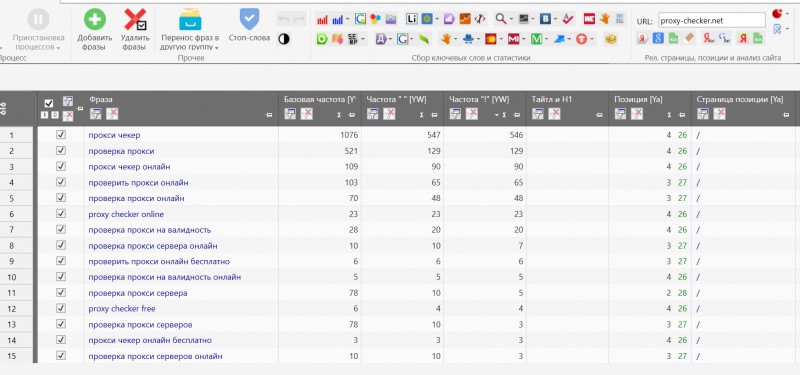Toggle checkbox for "прокси чекер онлайн бесплатно"

click(x=61, y=339)
